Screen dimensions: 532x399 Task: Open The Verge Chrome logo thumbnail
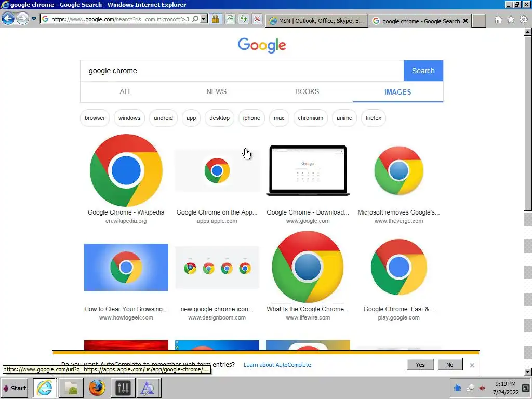pyautogui.click(x=398, y=170)
